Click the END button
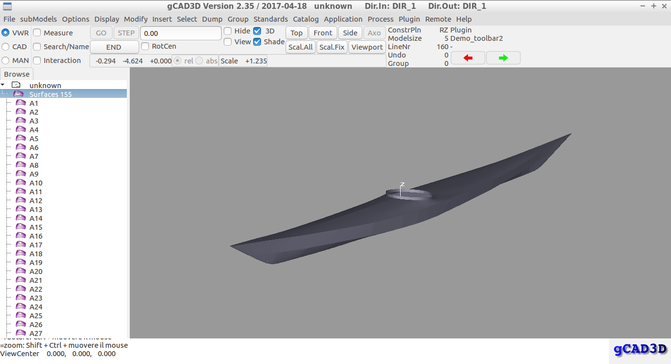Viewport: 671px width, 364px height. click(x=114, y=47)
